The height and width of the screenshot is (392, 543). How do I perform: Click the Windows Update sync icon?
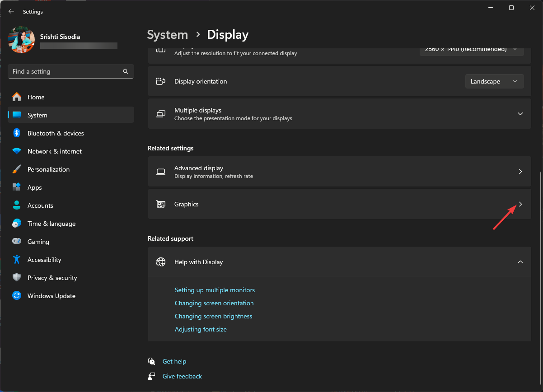(x=17, y=296)
